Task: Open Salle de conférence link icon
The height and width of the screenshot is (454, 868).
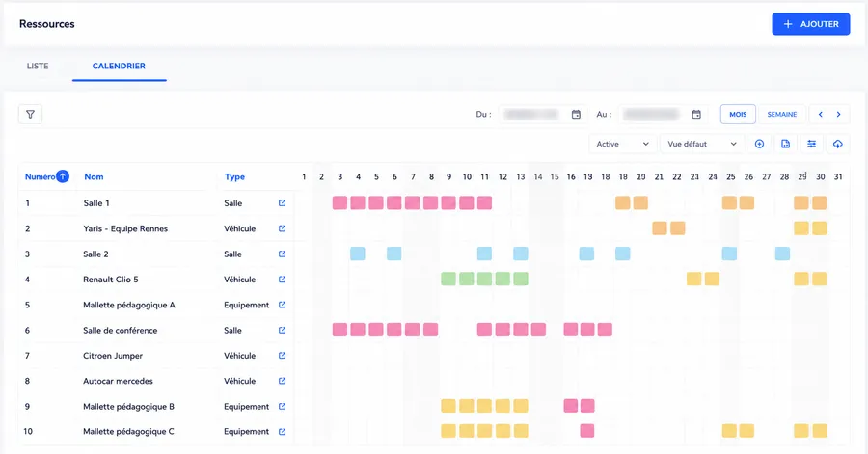Action: [x=282, y=330]
